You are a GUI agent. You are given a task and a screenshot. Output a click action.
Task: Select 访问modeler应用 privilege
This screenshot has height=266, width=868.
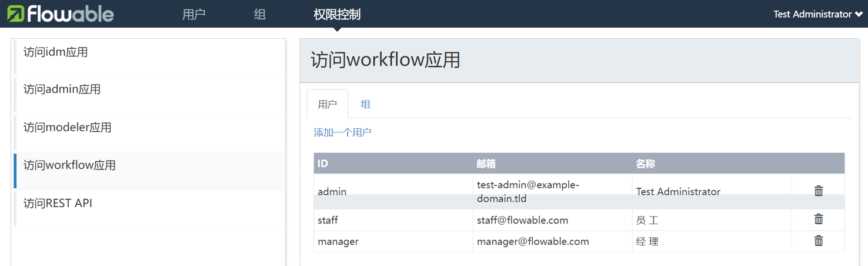(68, 128)
